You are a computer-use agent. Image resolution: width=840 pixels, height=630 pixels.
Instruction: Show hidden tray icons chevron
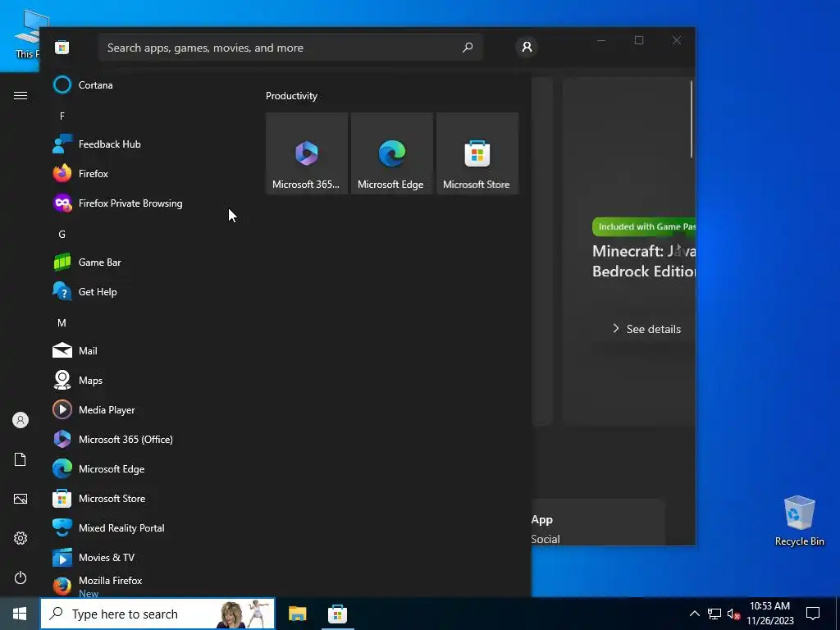coord(694,614)
